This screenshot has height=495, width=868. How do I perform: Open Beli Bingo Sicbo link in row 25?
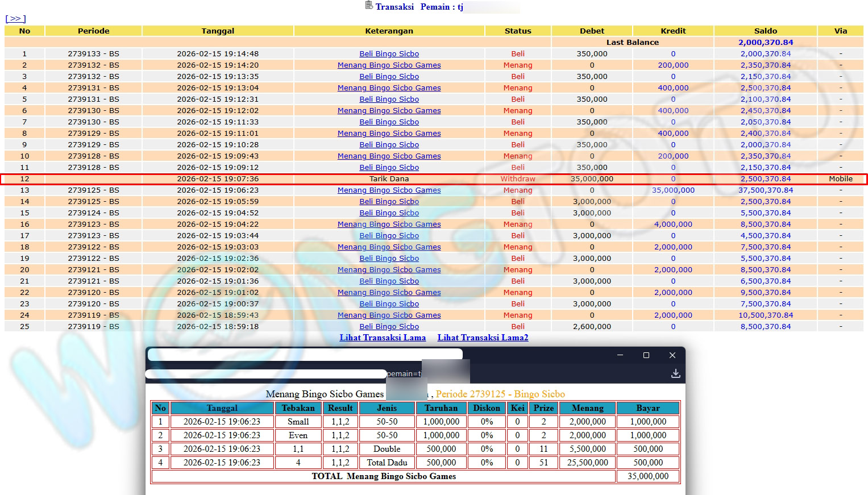click(389, 327)
